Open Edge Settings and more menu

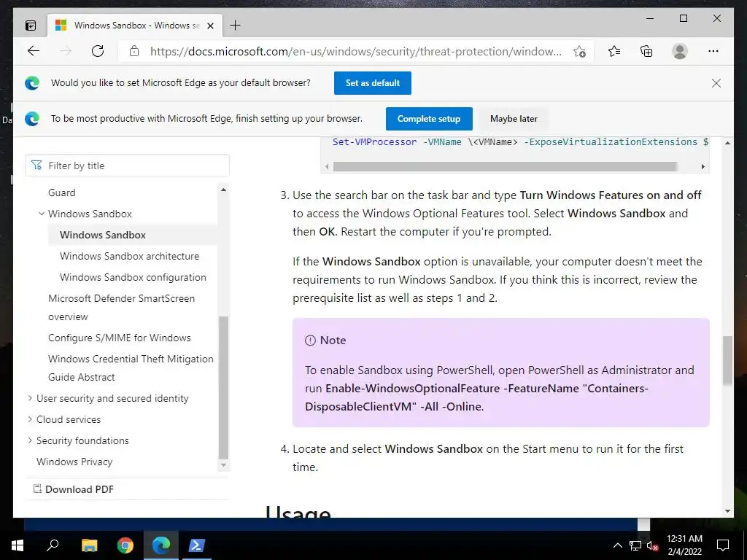[713, 52]
